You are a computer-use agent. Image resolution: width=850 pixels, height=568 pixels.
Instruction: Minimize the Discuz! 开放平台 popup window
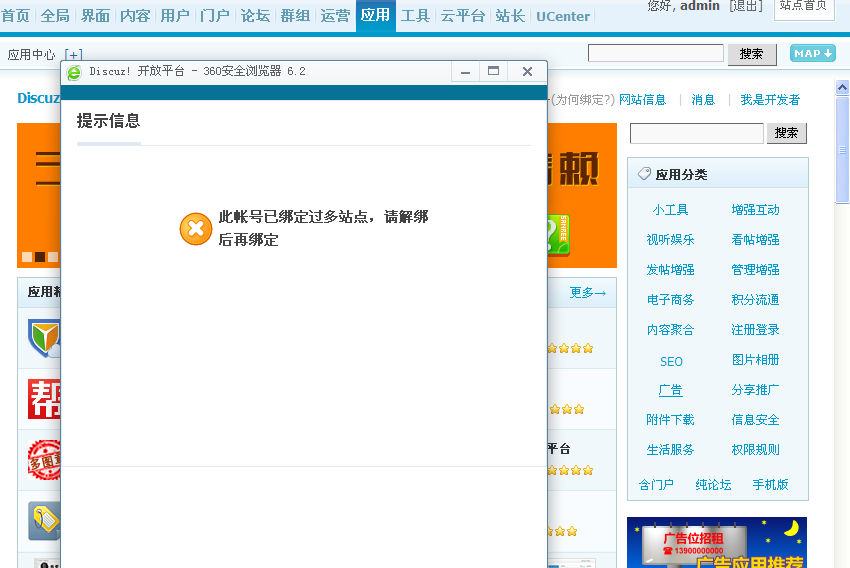[466, 72]
